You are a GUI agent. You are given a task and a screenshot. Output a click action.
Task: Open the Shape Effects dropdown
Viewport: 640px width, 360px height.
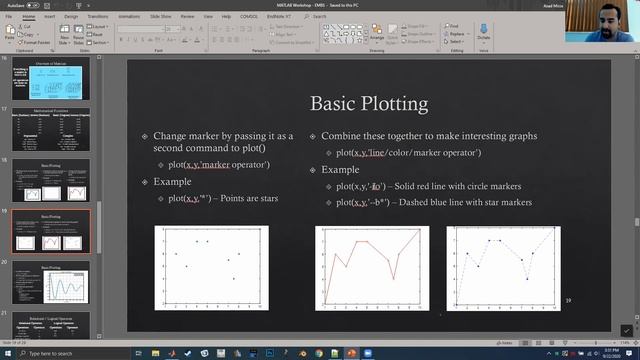(x=418, y=42)
